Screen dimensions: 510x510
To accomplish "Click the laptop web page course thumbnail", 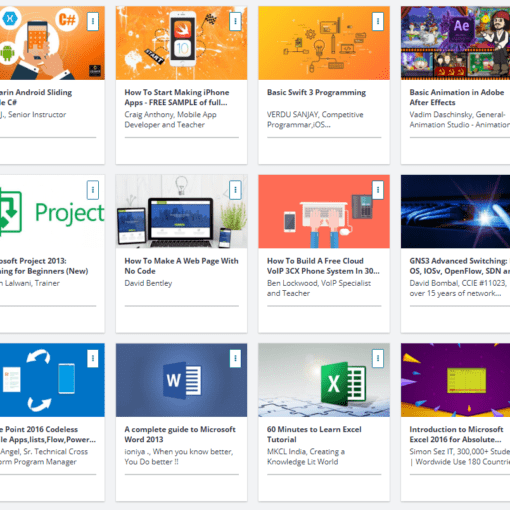I will 181,211.
